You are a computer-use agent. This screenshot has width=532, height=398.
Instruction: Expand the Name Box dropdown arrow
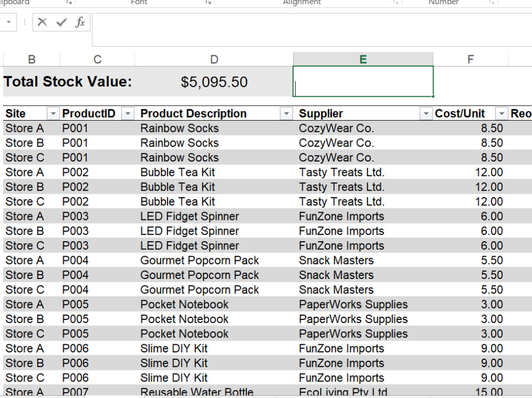[x=9, y=22]
